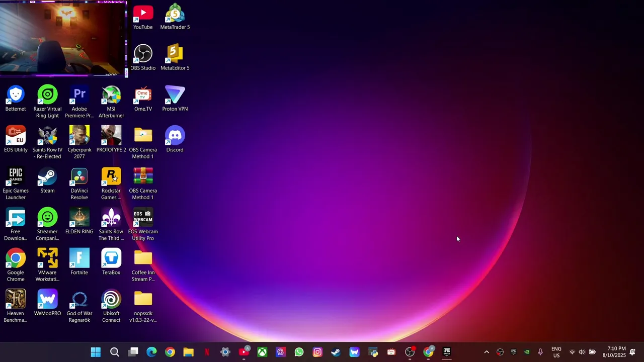Select the Cyberpunk 2077 desktop icon
Screen dimensions: 644x362
79,143
